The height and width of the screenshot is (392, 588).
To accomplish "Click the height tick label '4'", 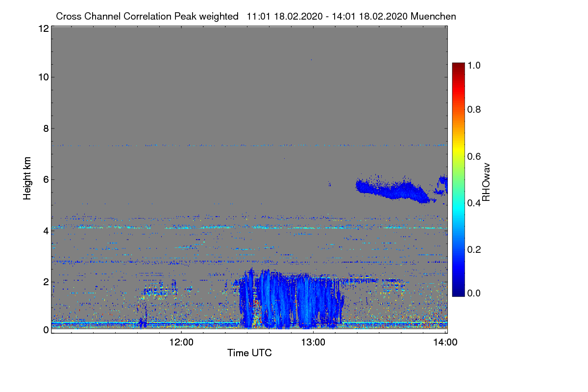I will (45, 230).
